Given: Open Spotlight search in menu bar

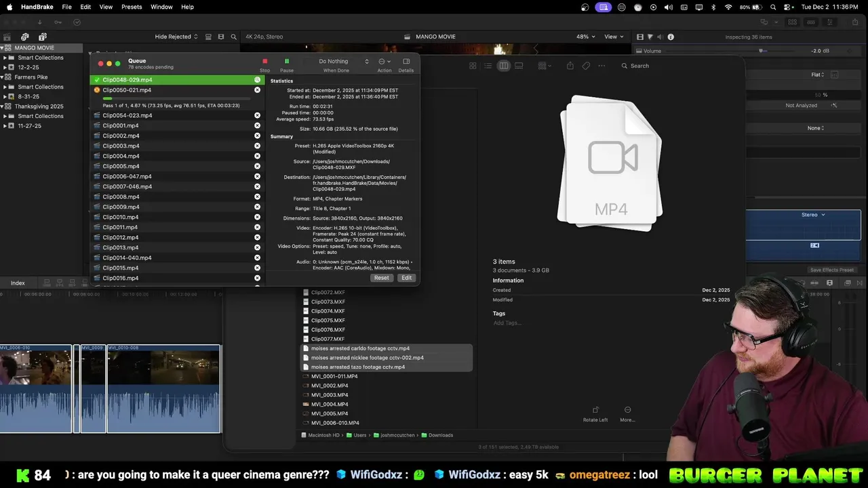Looking at the screenshot, I should click(x=774, y=7).
